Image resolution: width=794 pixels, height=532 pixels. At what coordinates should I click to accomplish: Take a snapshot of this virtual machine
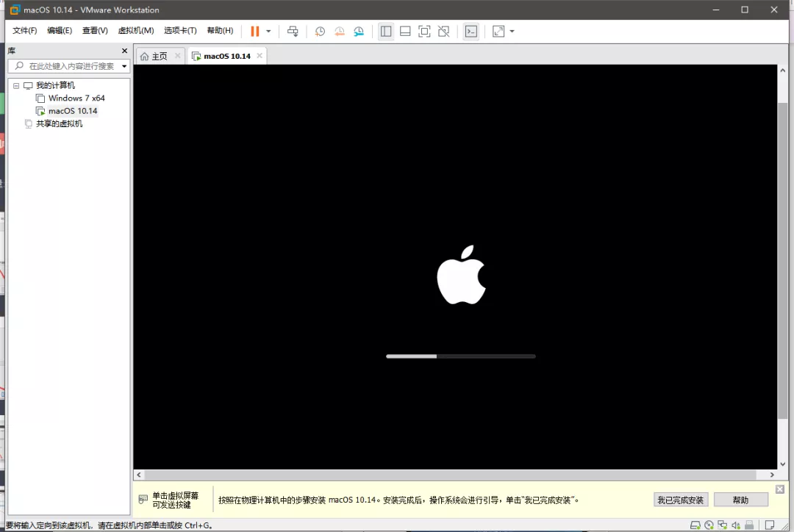tap(320, 32)
